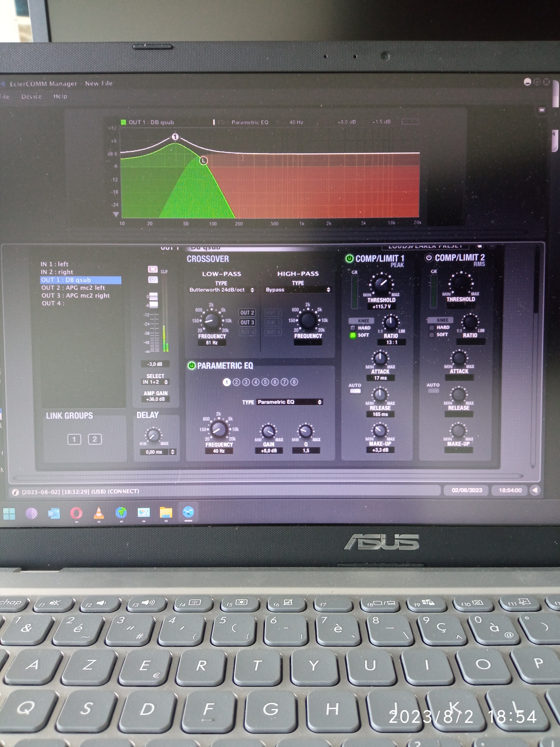This screenshot has width=560, height=747.
Task: Open the Parametric EQ type dropdown
Action: click(290, 402)
